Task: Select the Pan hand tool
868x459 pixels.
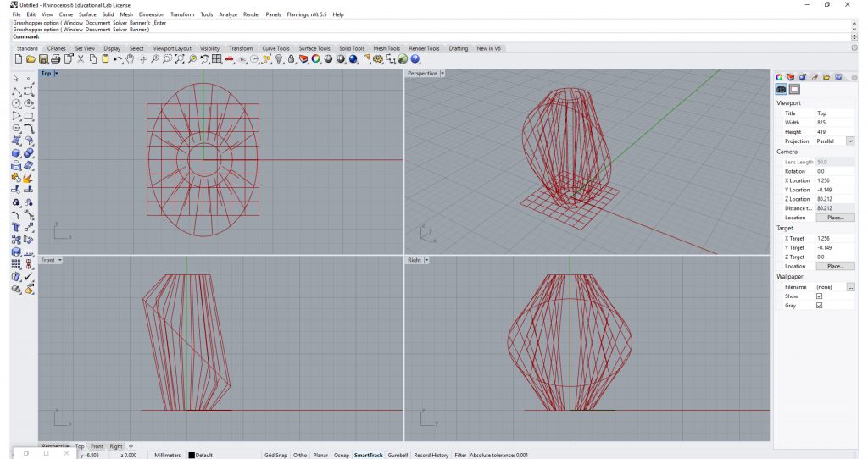Action: pos(130,59)
